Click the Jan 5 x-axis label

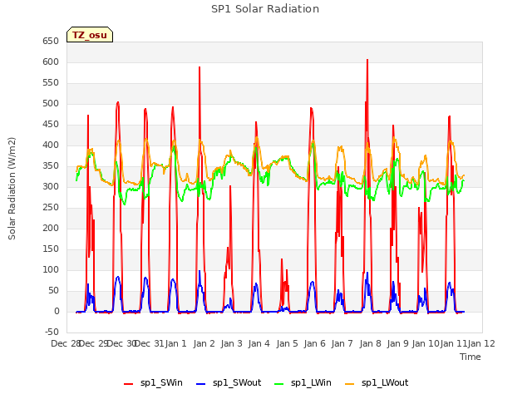click(287, 343)
